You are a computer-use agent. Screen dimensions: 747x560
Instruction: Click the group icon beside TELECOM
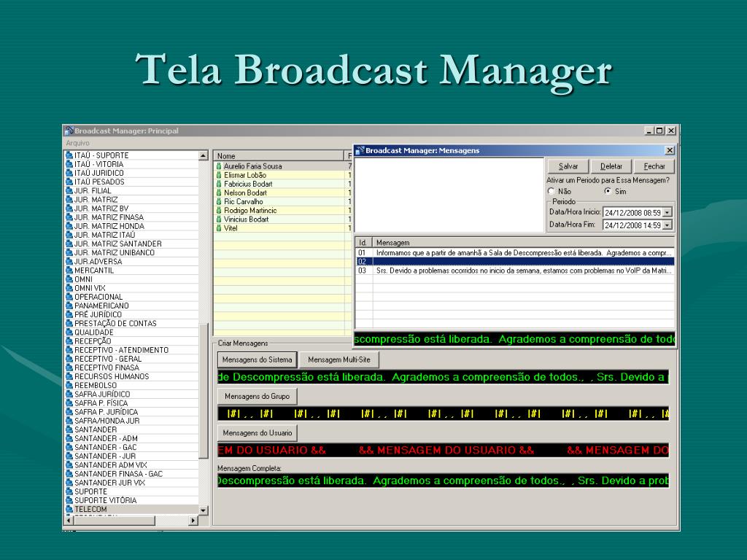69,509
